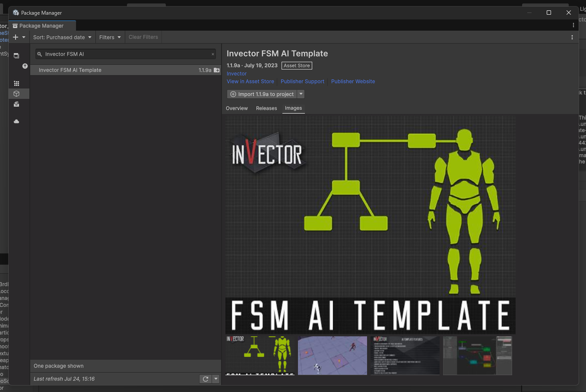The height and width of the screenshot is (392, 586).
Task: Open the Package Manager toolbar kebab menu
Action: tap(572, 37)
